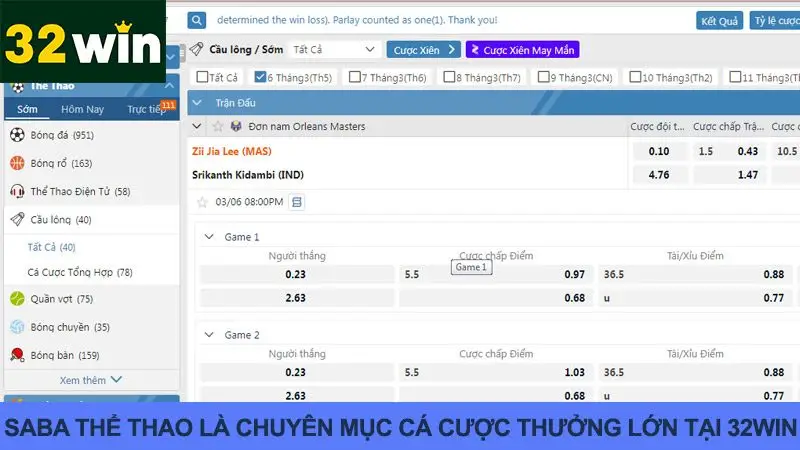Open the Tất Cả league filter dropdown
800x450 pixels.
click(x=335, y=49)
